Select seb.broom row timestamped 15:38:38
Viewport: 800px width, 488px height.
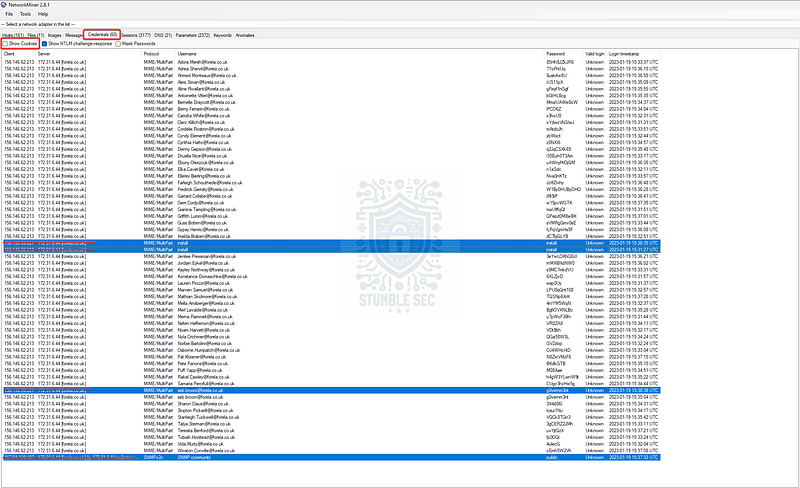[331, 390]
